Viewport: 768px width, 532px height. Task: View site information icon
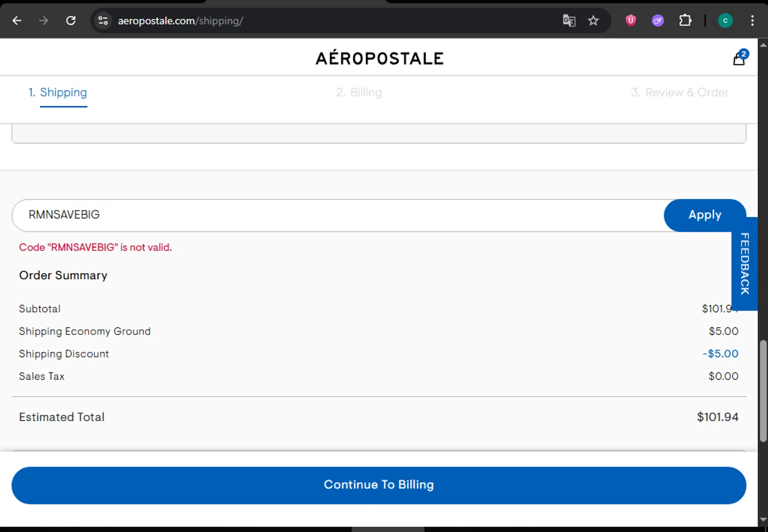[103, 20]
